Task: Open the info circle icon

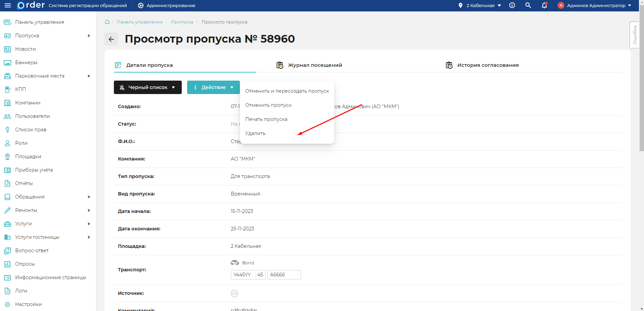Action: pyautogui.click(x=512, y=5)
